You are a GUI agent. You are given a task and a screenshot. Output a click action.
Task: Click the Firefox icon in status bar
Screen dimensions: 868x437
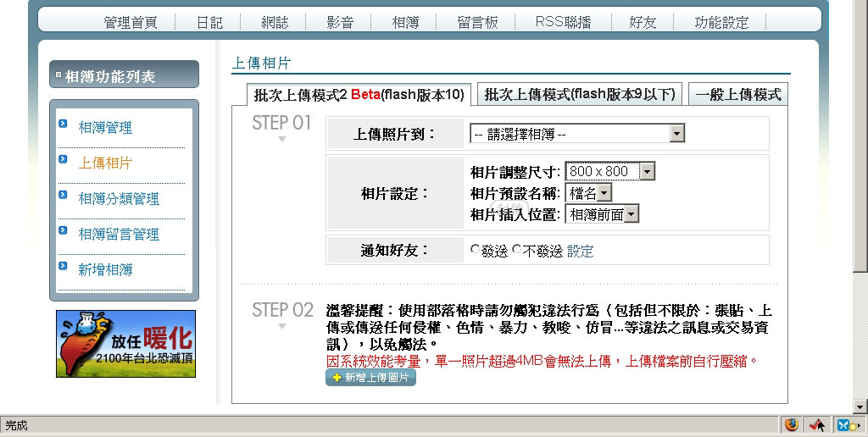tap(792, 425)
